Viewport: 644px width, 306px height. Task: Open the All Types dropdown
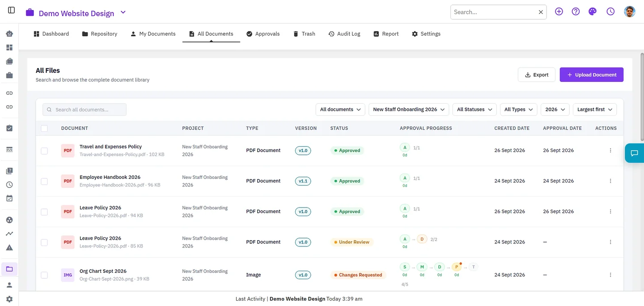click(x=518, y=109)
